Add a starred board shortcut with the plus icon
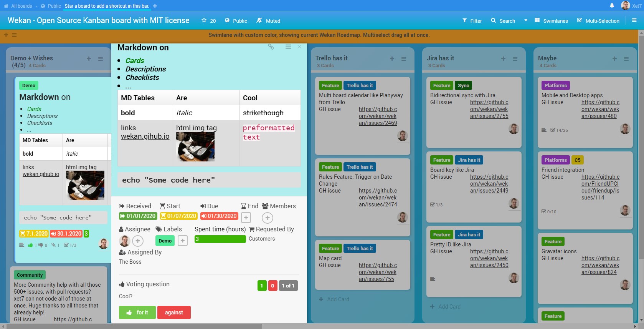The image size is (644, 329). point(155,6)
